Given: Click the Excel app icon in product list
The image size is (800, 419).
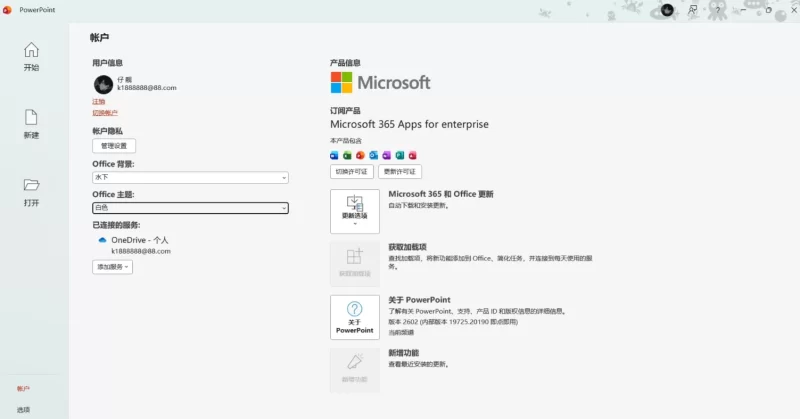Looking at the screenshot, I should 347,155.
